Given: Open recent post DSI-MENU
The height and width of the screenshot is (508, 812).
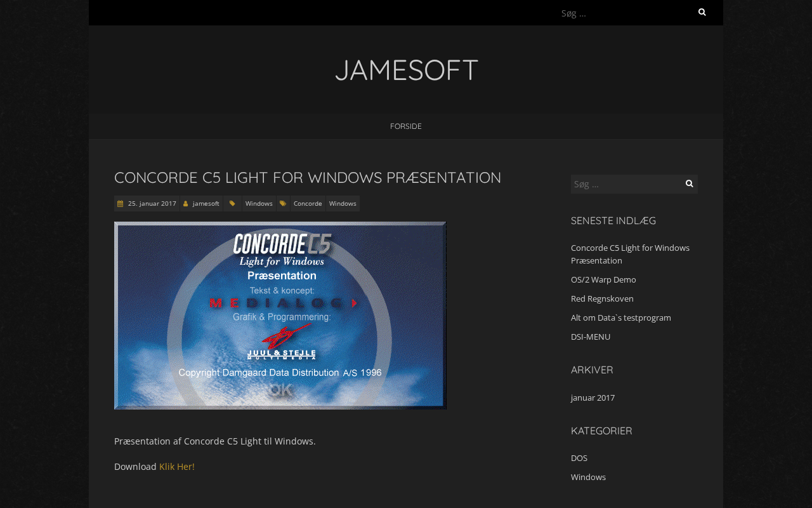Looking at the screenshot, I should [x=591, y=337].
